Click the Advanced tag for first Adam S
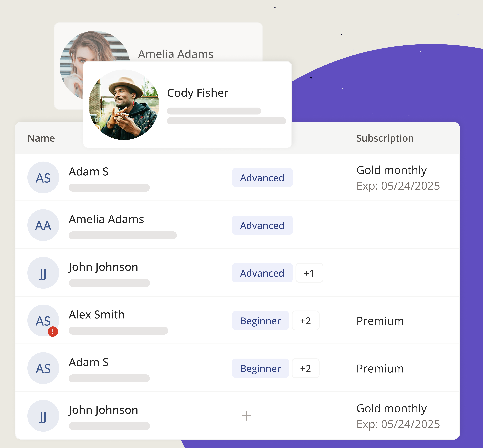Viewport: 483px width, 448px height. pyautogui.click(x=262, y=177)
